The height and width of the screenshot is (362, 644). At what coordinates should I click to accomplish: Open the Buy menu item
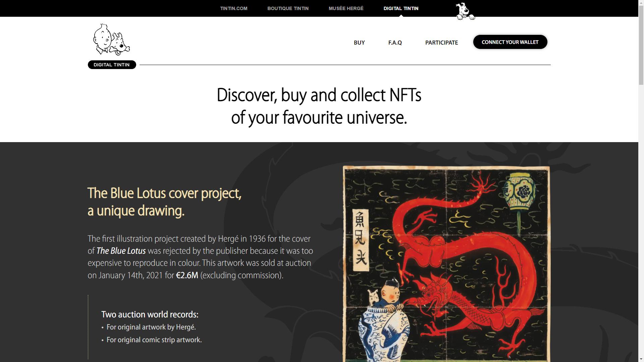tap(359, 43)
